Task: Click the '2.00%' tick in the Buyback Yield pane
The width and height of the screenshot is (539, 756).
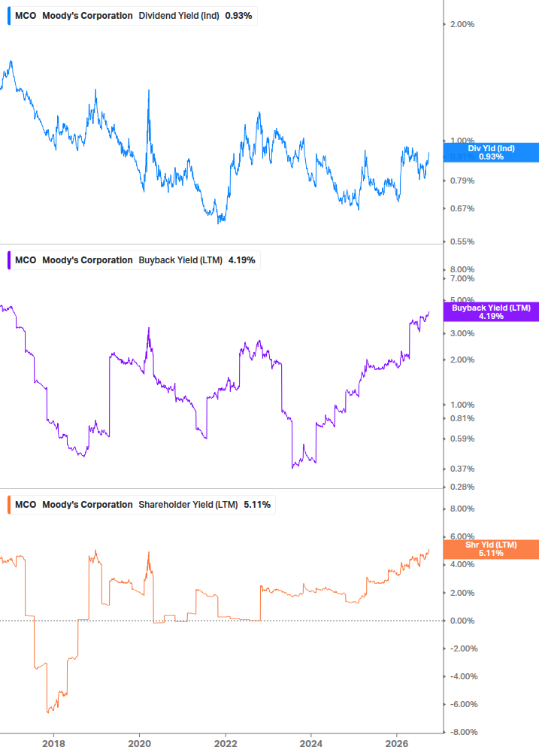Action: click(462, 360)
